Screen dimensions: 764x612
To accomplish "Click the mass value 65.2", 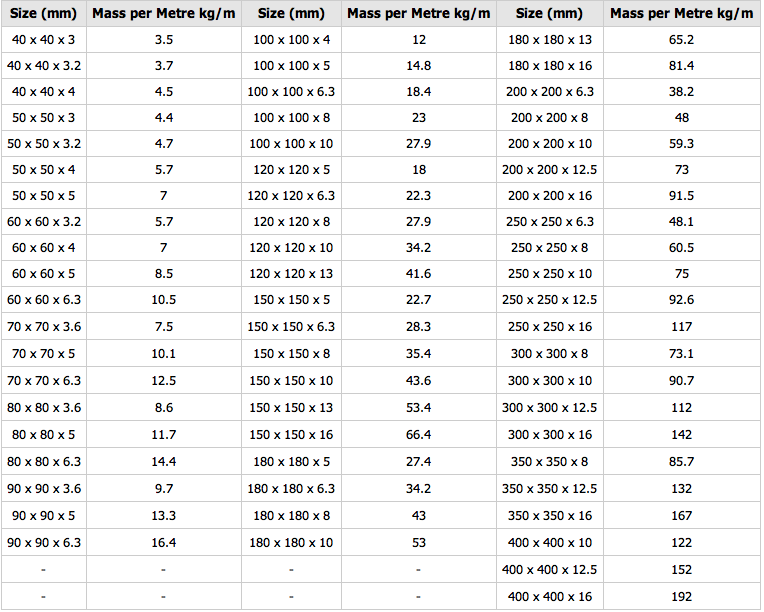I will tap(682, 40).
